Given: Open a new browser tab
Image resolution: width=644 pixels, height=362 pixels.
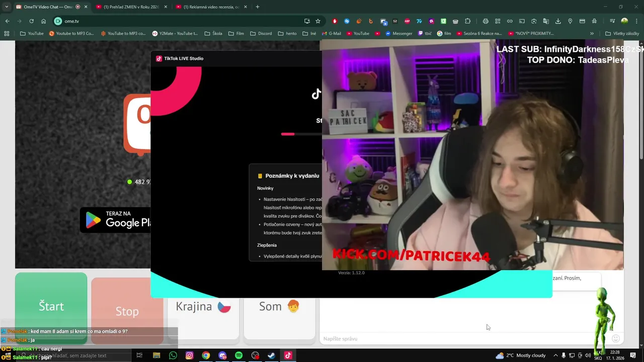Looking at the screenshot, I should [x=258, y=7].
